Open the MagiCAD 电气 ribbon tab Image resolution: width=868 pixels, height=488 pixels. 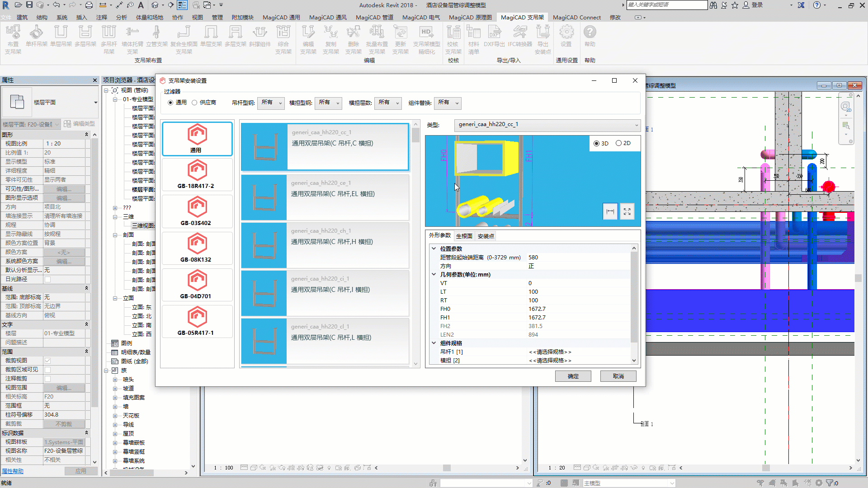tap(421, 17)
